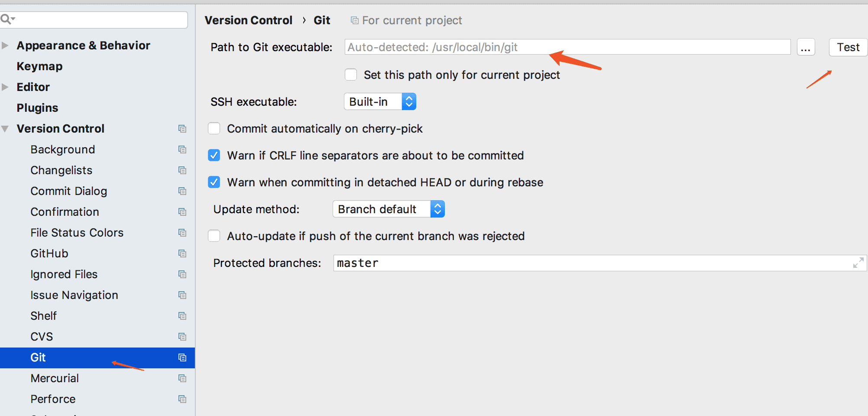Expand the Appearance & Behavior section
This screenshot has width=868, height=416.
[x=5, y=45]
